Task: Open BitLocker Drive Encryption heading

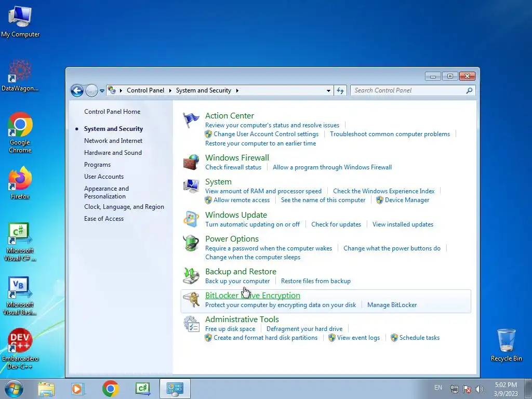Action: pos(252,296)
